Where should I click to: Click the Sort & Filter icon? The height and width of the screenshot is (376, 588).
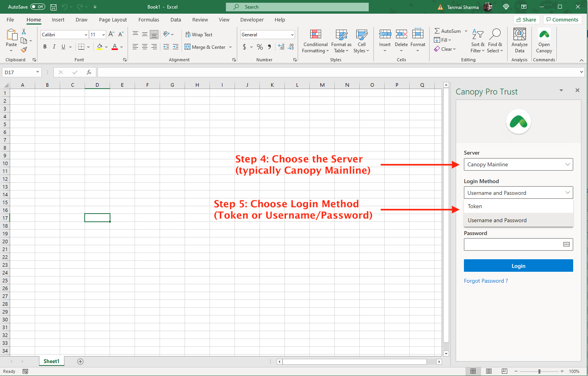coord(478,34)
